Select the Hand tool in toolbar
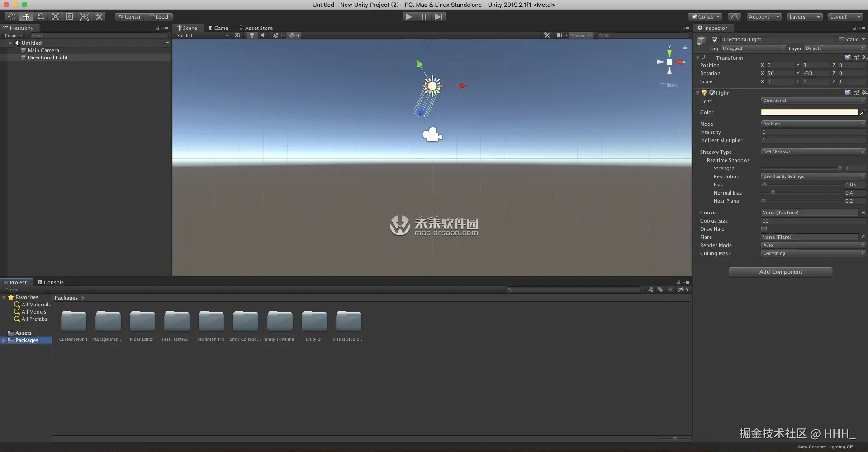 tap(12, 17)
